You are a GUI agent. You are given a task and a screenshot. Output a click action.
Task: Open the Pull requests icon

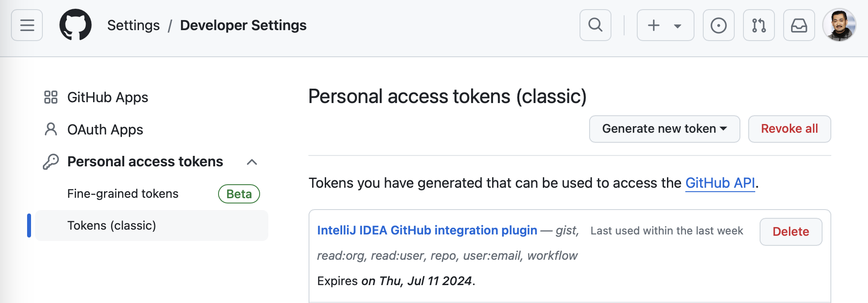tap(759, 25)
